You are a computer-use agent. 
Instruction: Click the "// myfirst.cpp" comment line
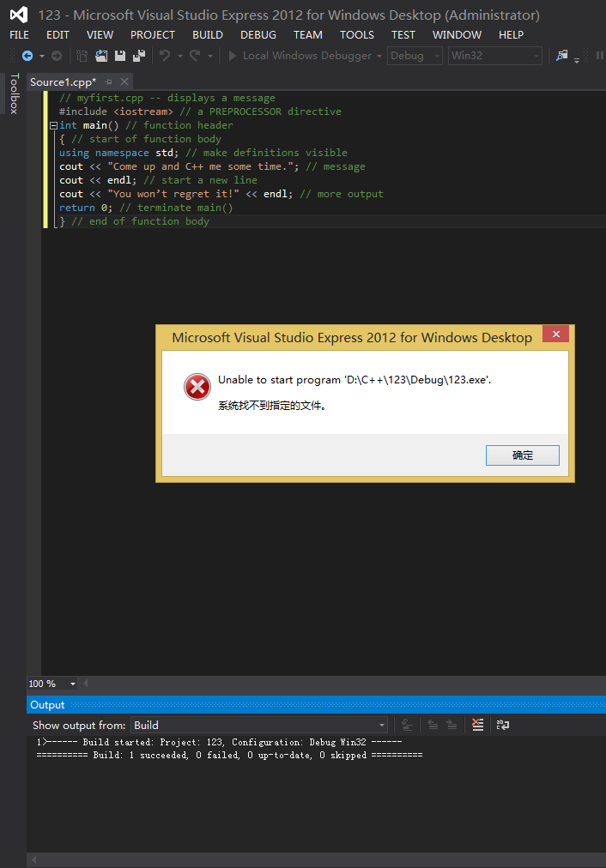(x=167, y=98)
